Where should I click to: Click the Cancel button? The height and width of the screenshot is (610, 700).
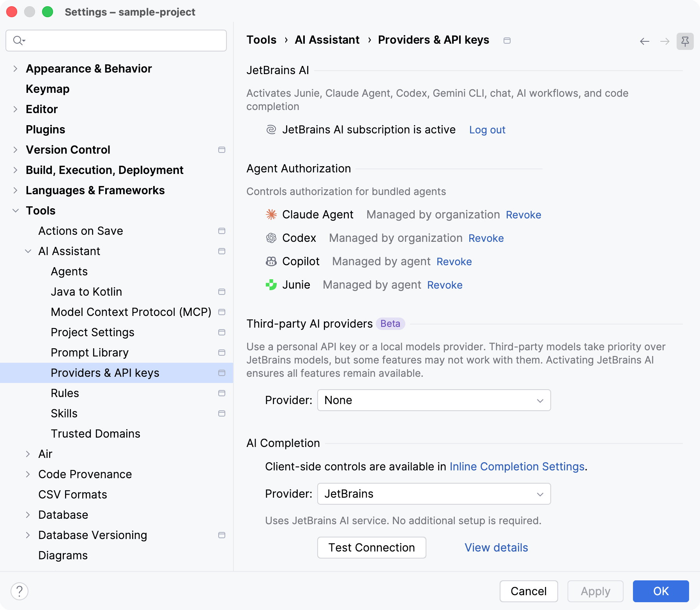(529, 591)
